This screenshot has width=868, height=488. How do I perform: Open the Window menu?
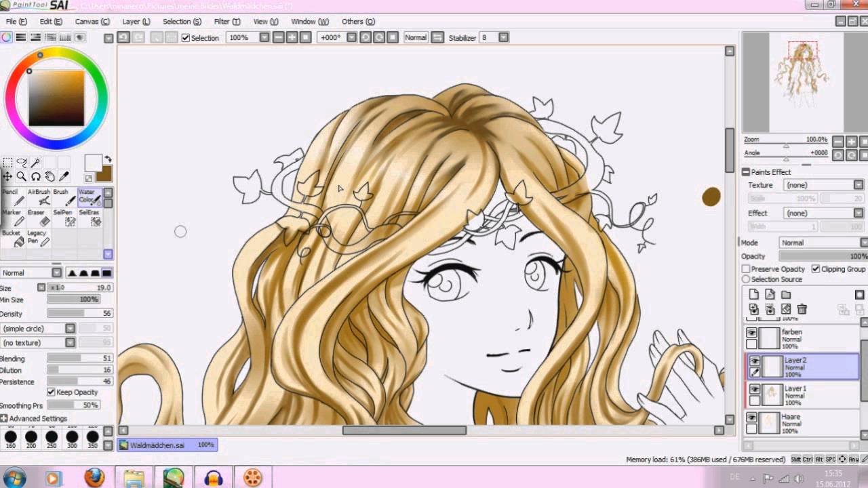tap(310, 22)
